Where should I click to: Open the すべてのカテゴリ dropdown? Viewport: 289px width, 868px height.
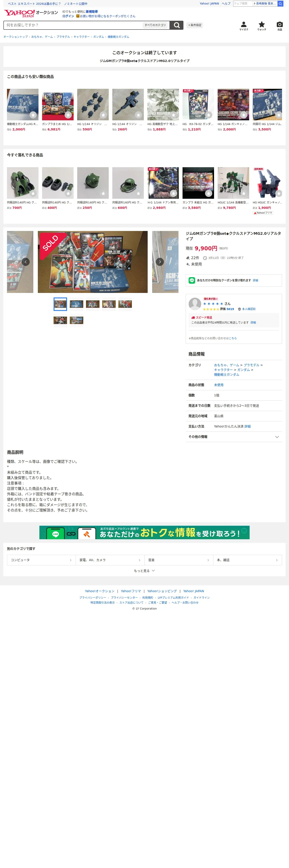coord(155,25)
